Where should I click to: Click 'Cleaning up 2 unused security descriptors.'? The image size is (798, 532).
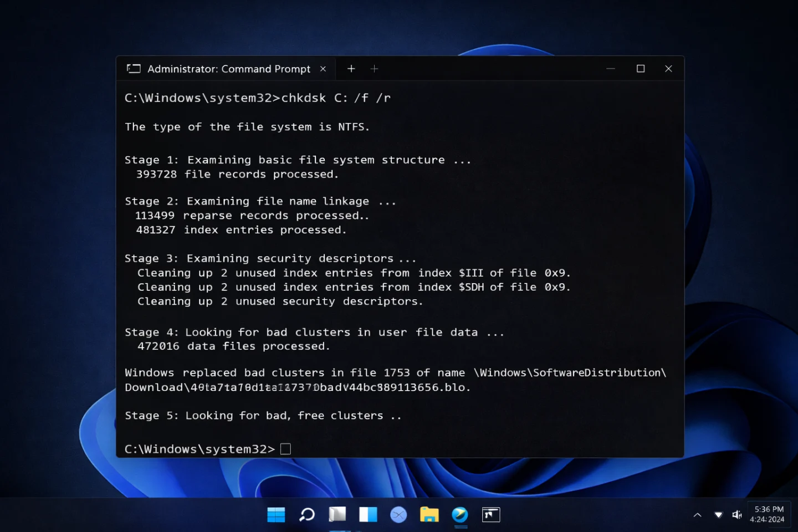[280, 301]
